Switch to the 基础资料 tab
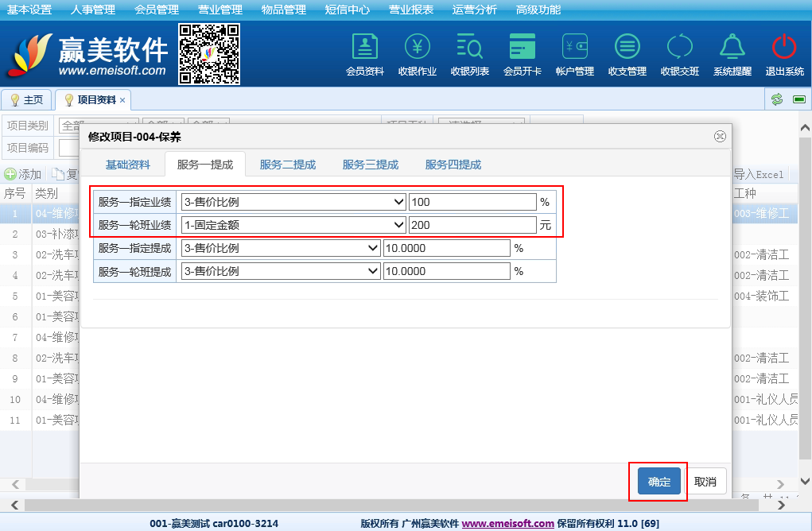This screenshot has width=812, height=531. (128, 165)
